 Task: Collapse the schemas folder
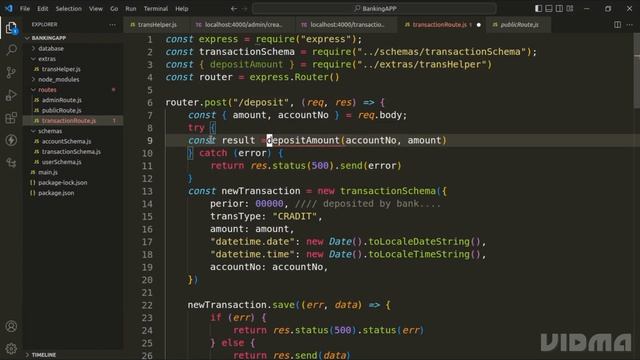pos(73,131)
